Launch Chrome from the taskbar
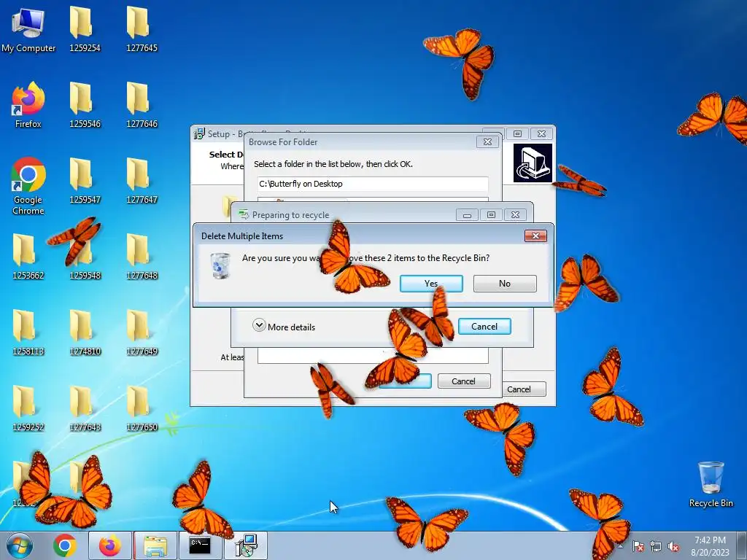747x560 pixels. (65, 545)
